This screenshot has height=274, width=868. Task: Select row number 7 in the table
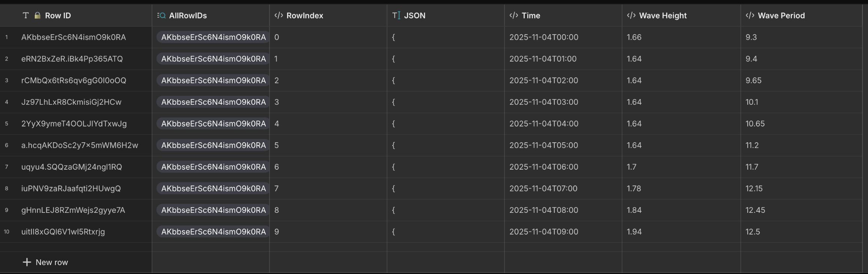click(x=6, y=167)
